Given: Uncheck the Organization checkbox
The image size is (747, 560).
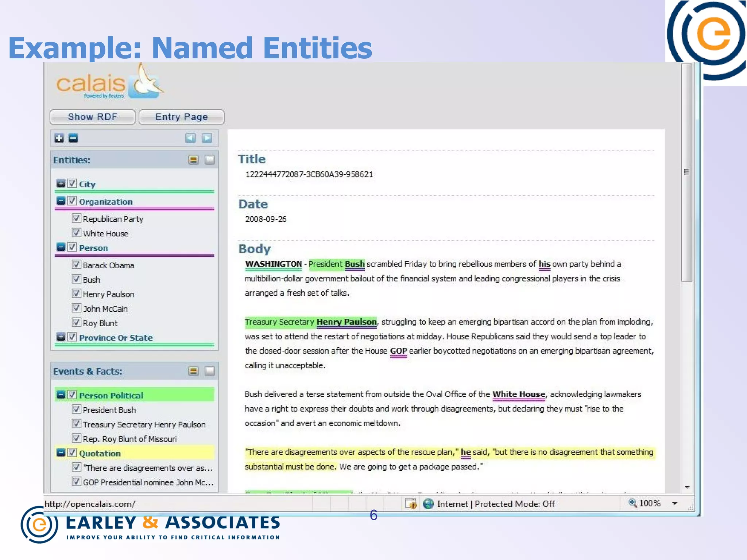Looking at the screenshot, I should point(72,201).
